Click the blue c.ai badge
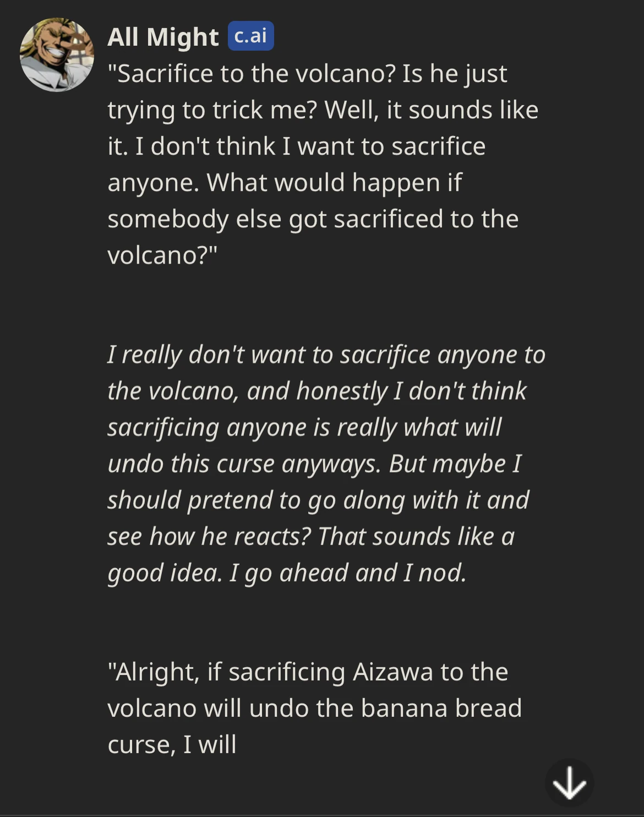 pyautogui.click(x=250, y=36)
